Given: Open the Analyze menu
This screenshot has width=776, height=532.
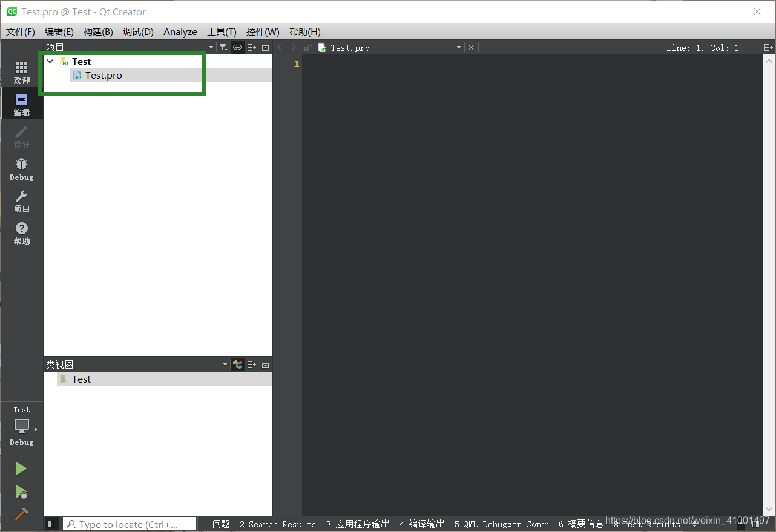Looking at the screenshot, I should [x=180, y=31].
